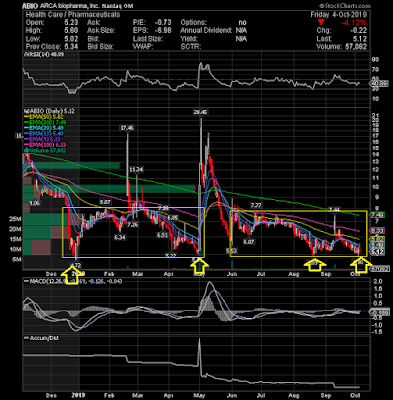Click the Open value 5.23
This screenshot has height=400, width=393.
coord(72,23)
